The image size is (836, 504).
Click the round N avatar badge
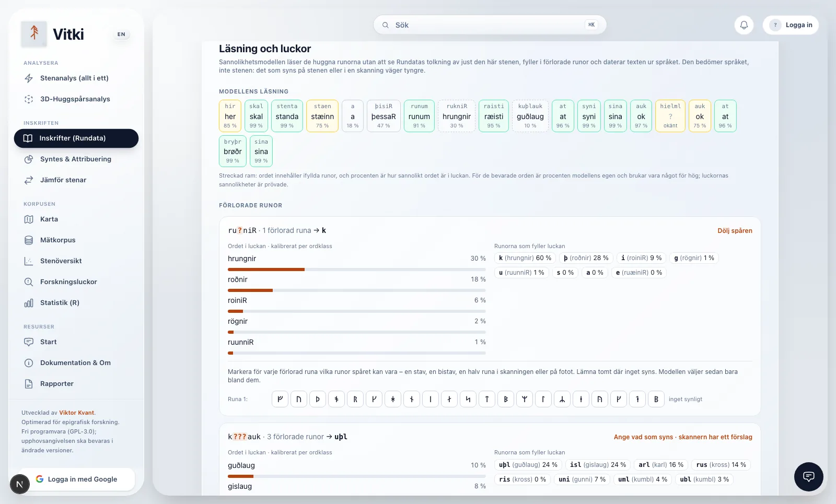[x=20, y=485]
